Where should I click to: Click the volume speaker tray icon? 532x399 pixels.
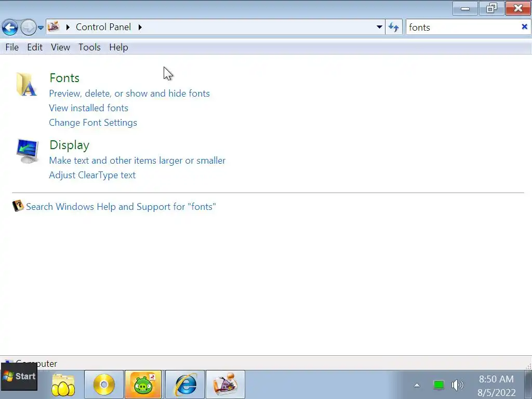click(x=457, y=385)
